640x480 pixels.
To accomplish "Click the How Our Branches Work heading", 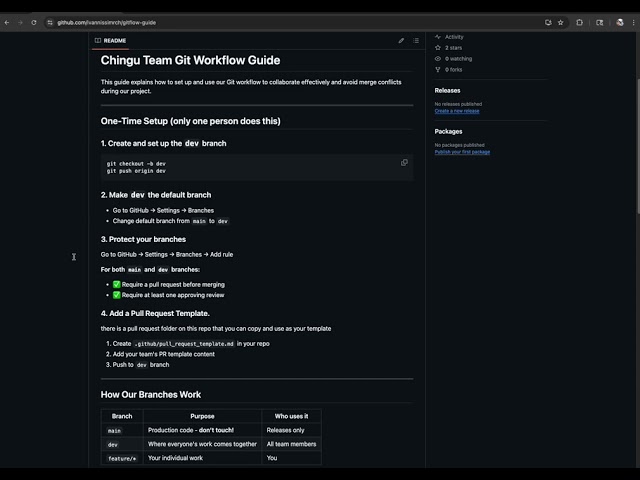I will (151, 395).
